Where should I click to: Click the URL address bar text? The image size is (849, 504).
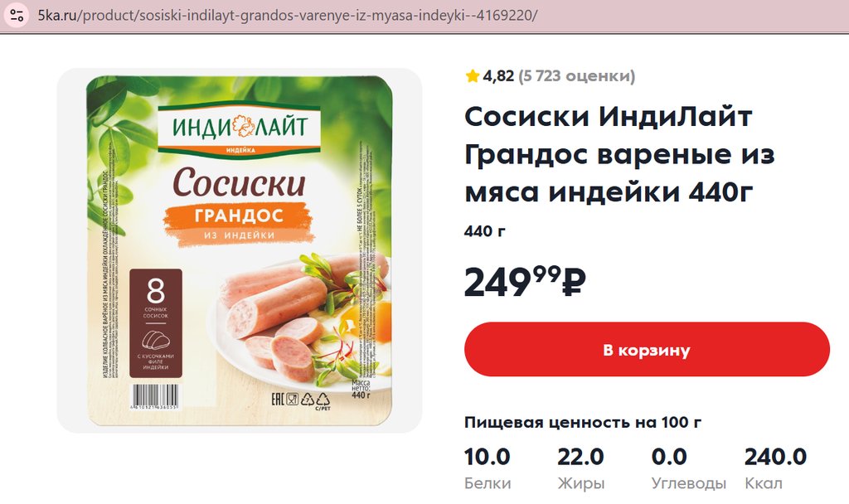click(288, 15)
